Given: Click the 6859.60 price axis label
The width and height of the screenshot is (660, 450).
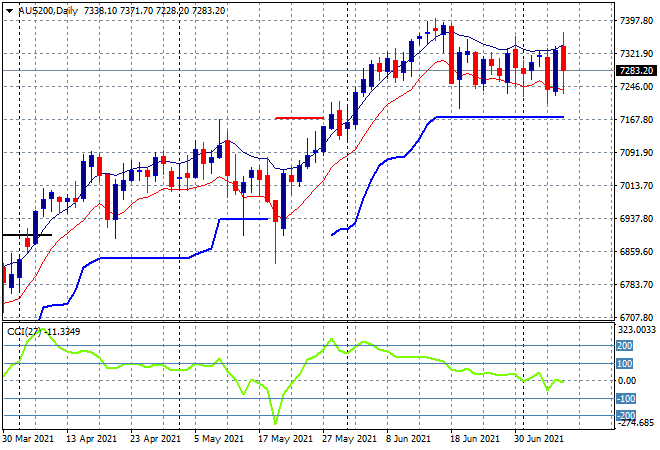Looking at the screenshot, I should coord(636,252).
